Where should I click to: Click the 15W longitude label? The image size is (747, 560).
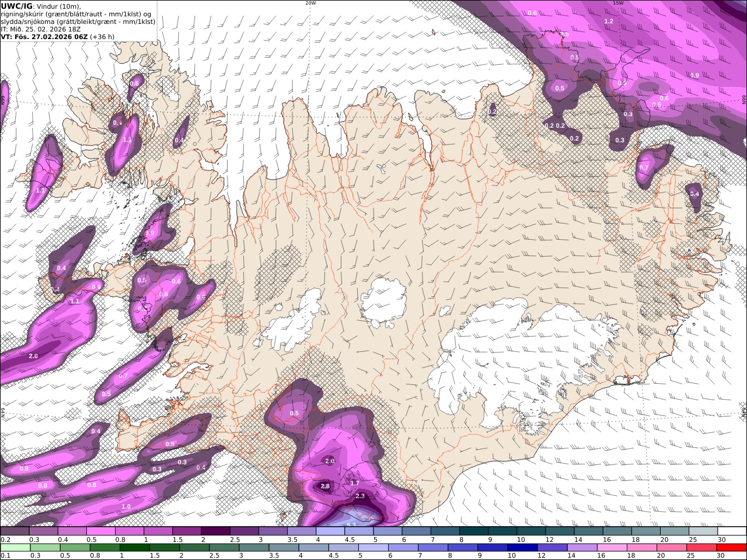[618, 3]
